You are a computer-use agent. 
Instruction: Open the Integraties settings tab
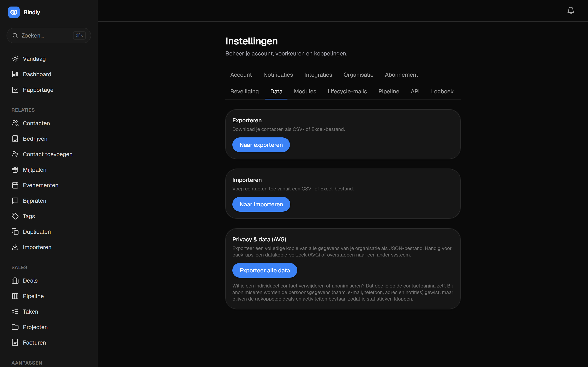point(318,75)
